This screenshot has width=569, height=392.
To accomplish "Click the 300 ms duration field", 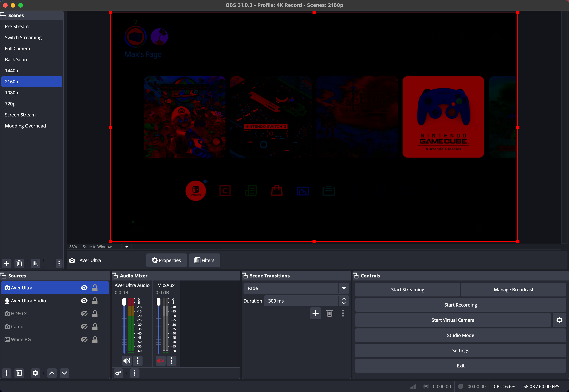I will click(295, 301).
